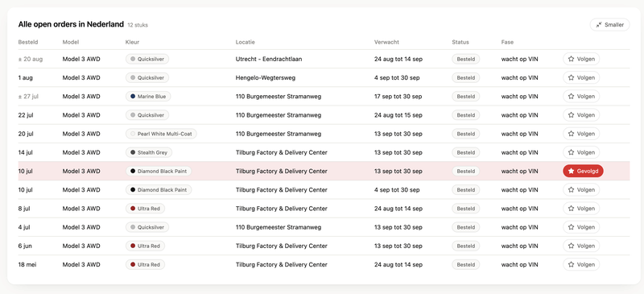Follow the Diamond Black order expected 4 sep
Screen dimensions: 644x294
coord(580,190)
